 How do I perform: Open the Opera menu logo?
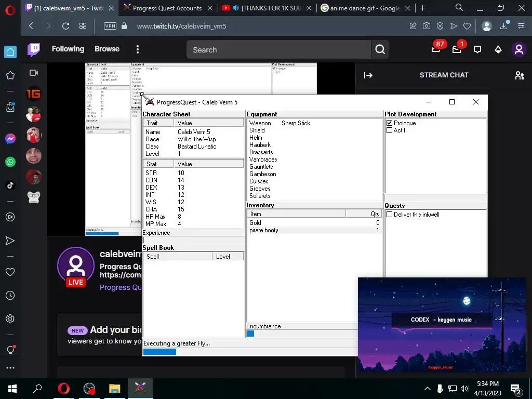pyautogui.click(x=10, y=10)
